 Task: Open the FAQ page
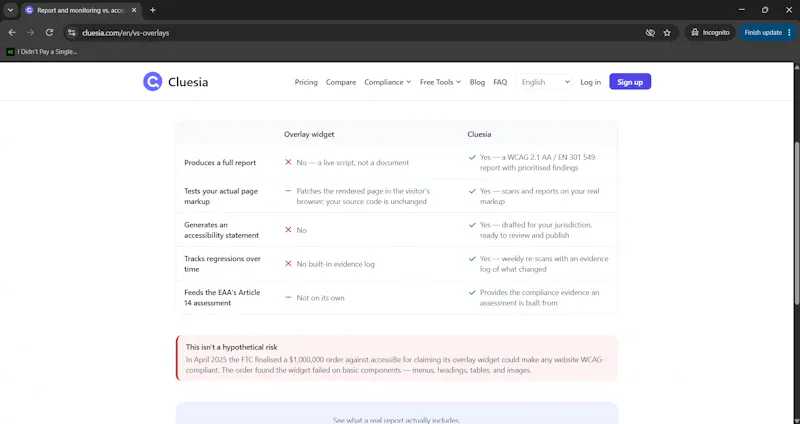click(x=500, y=82)
